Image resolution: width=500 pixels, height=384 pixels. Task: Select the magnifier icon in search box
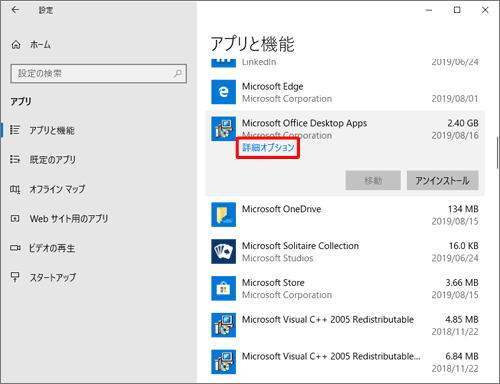[x=178, y=73]
